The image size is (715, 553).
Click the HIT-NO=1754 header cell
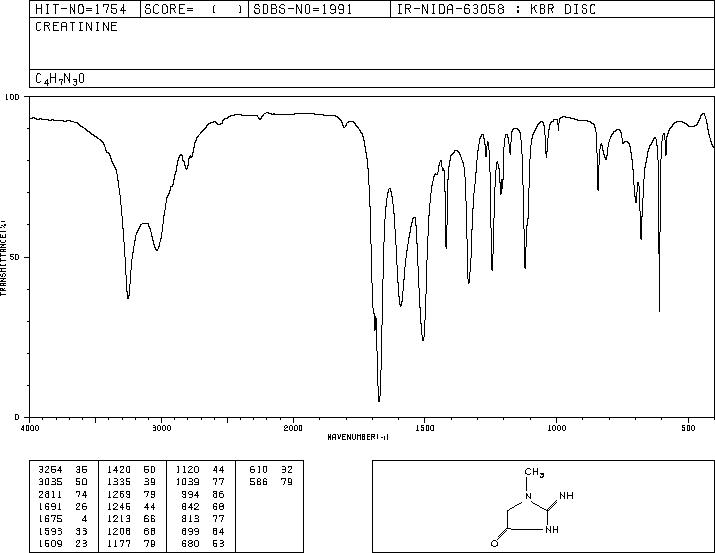click(x=85, y=9)
